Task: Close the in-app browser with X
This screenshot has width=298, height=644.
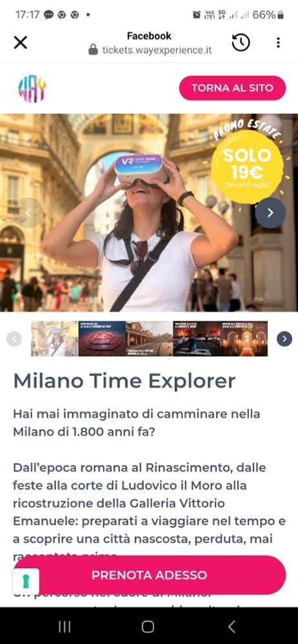Action: pos(20,43)
